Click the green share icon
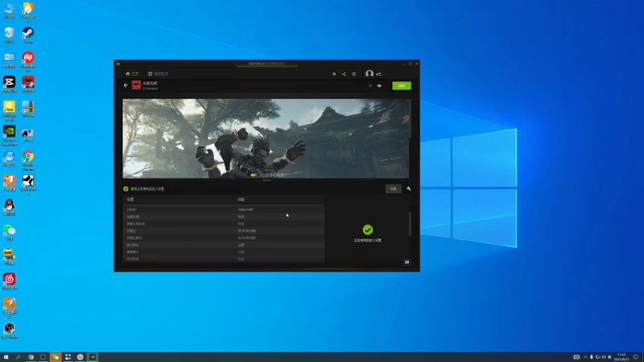Viewport: 644px width, 362px height. point(344,74)
